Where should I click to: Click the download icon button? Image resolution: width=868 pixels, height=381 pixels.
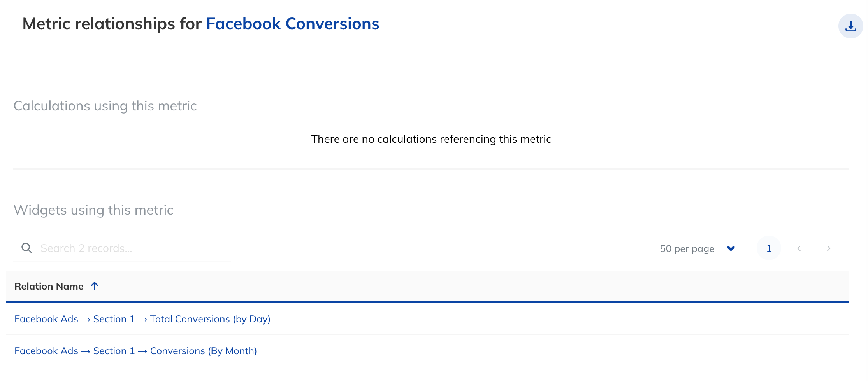[x=850, y=26]
